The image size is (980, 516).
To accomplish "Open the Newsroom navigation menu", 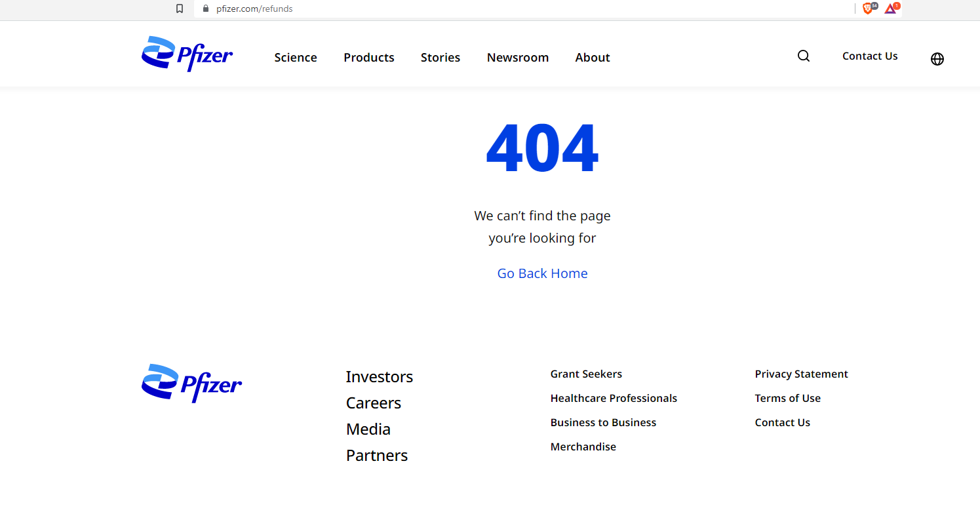I will [518, 58].
